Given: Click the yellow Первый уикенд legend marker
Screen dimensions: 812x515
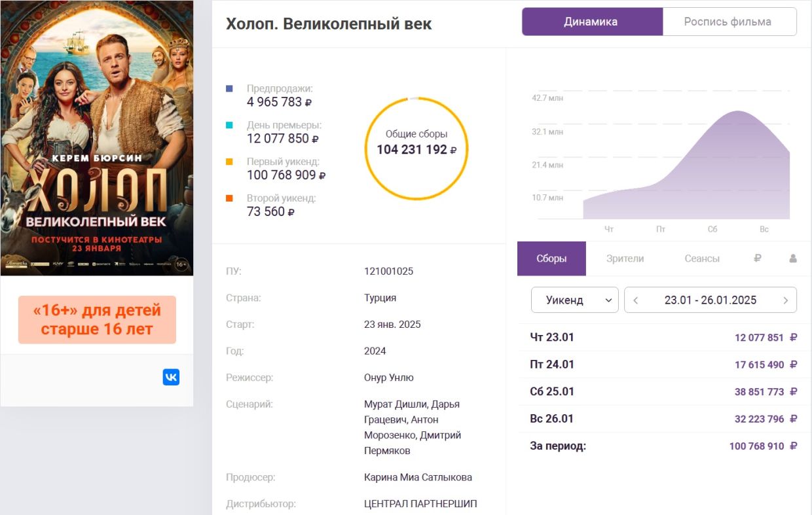Looking at the screenshot, I should 229,162.
